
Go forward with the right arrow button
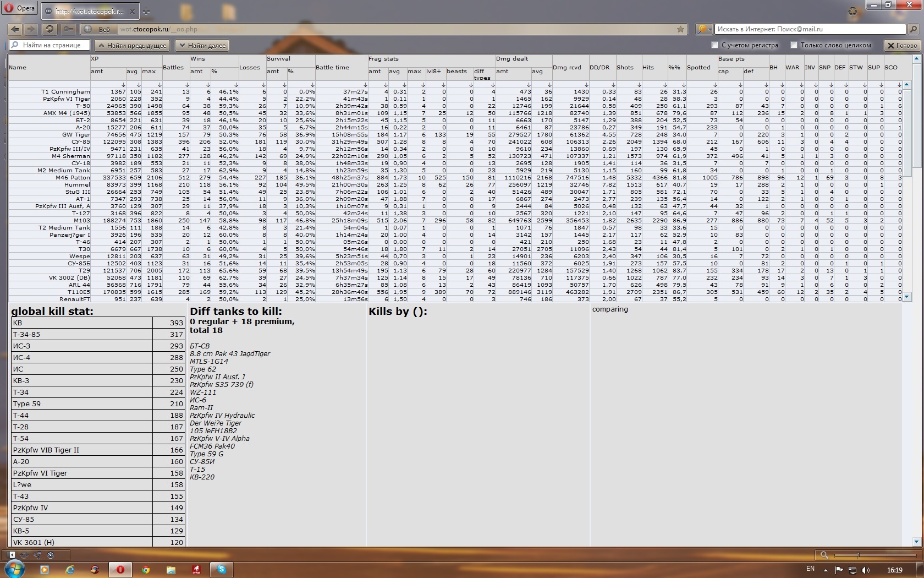point(30,29)
